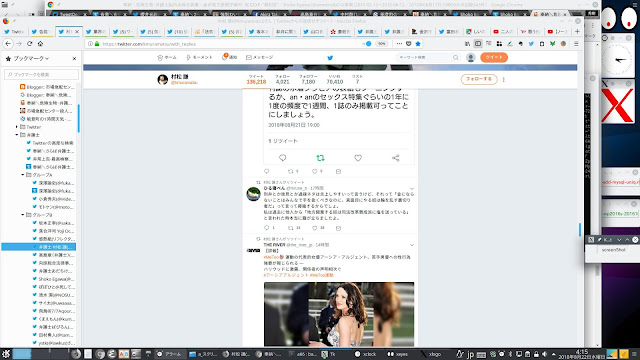Open tweet options chevron on ひる寝べん tweet
Screen dimensions: 640x360
(x=411, y=189)
